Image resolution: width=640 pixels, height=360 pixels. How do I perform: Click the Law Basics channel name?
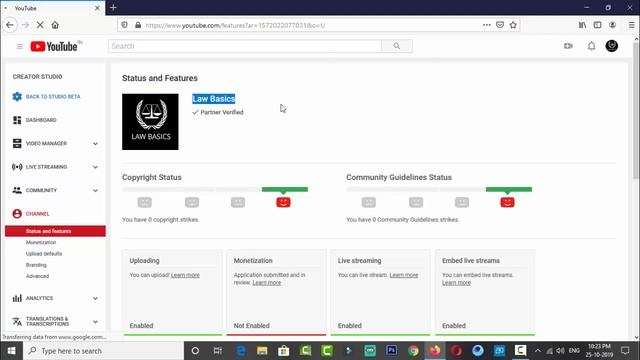213,99
